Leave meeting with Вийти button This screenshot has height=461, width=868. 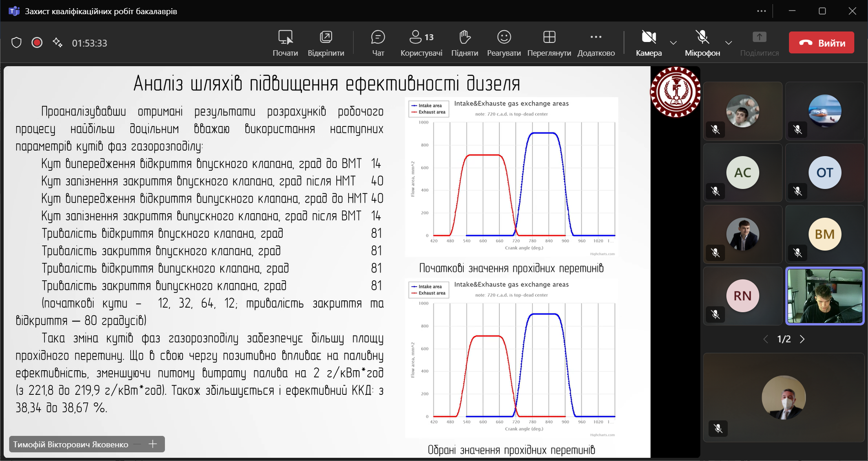pos(821,43)
